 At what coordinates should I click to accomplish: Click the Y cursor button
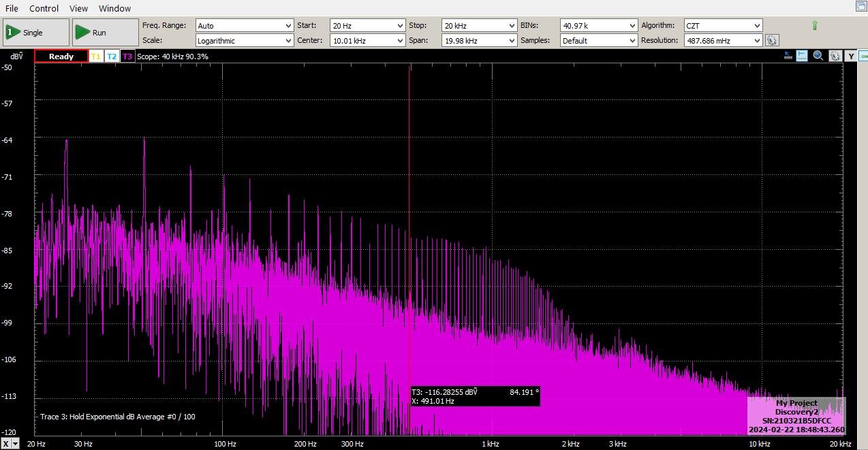[x=850, y=56]
